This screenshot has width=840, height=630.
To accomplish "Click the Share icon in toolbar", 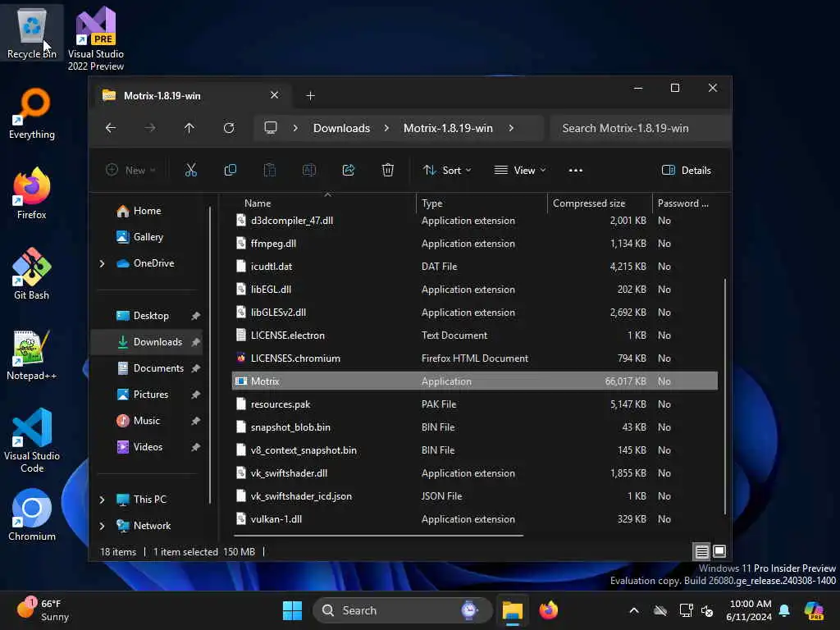I will [348, 171].
